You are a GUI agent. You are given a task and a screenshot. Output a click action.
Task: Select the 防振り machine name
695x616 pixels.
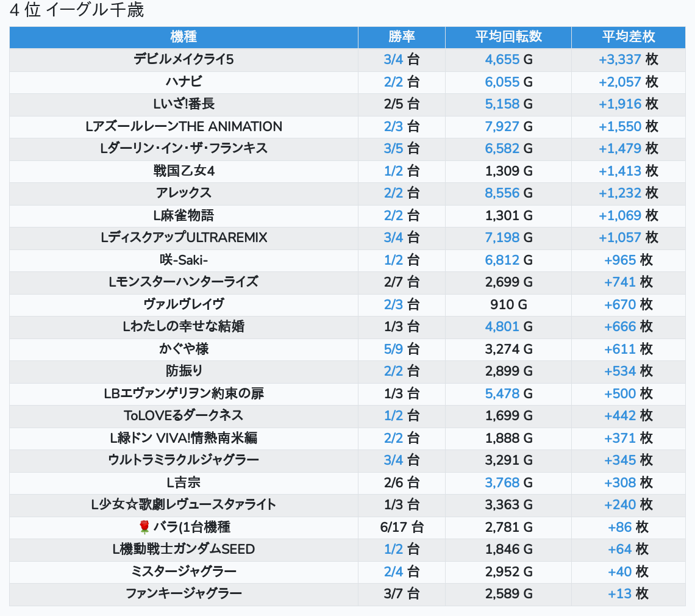[184, 371]
